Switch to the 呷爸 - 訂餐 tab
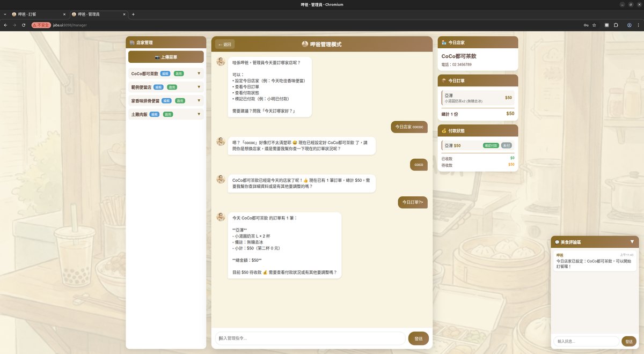 pyautogui.click(x=35, y=14)
